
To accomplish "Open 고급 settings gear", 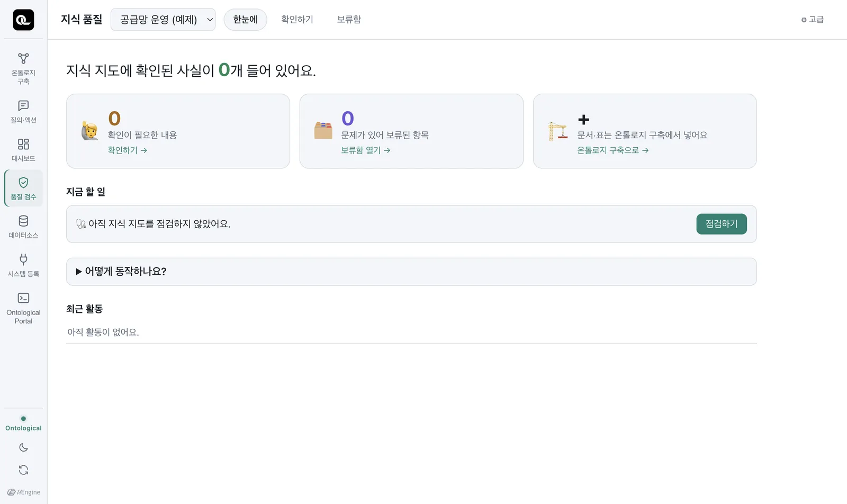I will pyautogui.click(x=812, y=20).
